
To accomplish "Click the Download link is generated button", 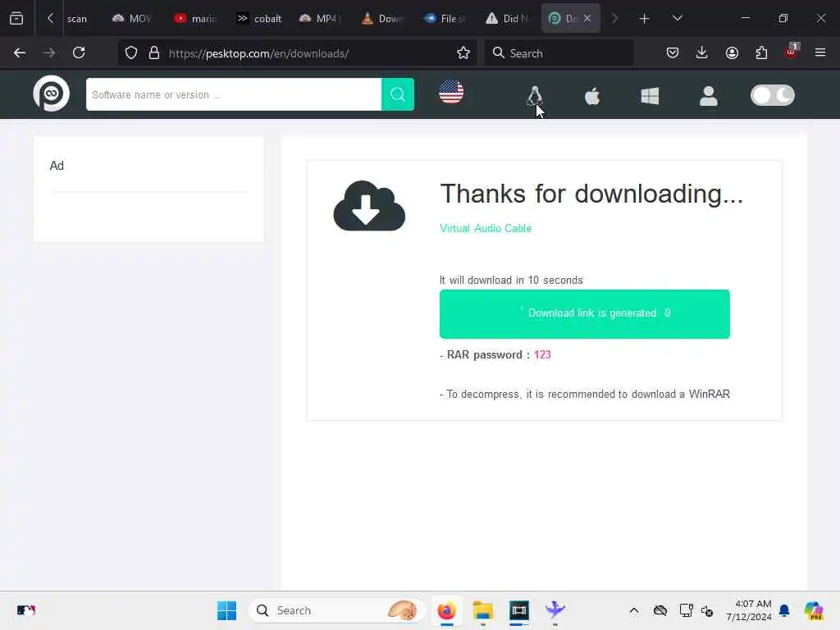I will 584,314.
